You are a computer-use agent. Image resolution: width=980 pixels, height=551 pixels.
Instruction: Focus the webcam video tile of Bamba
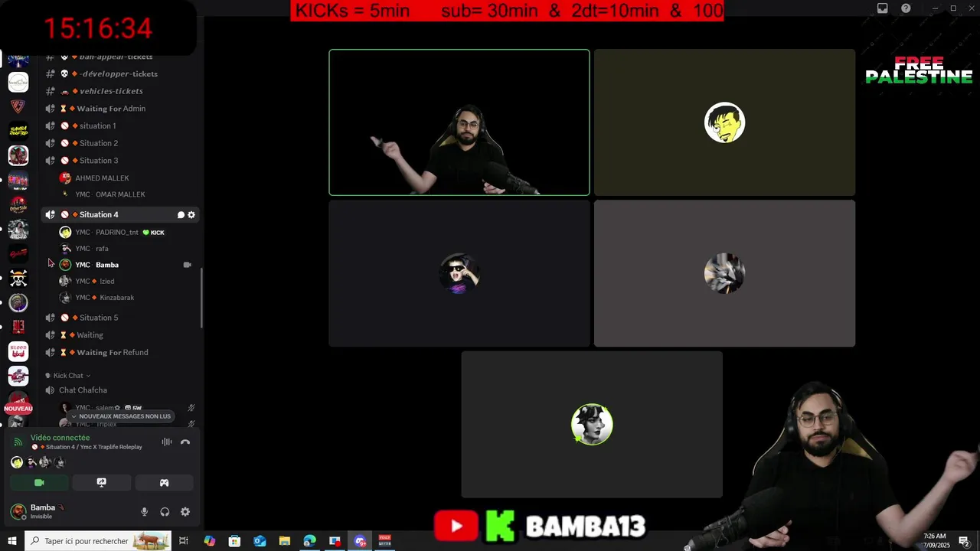(x=459, y=122)
